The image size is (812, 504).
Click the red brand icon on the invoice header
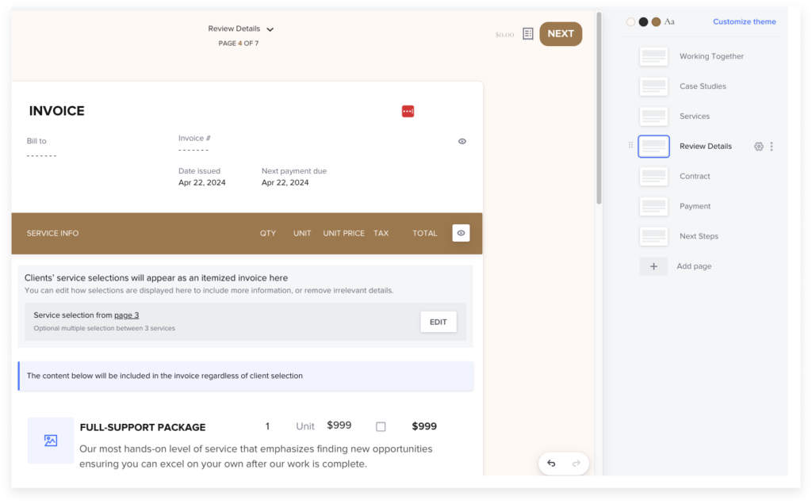[408, 111]
